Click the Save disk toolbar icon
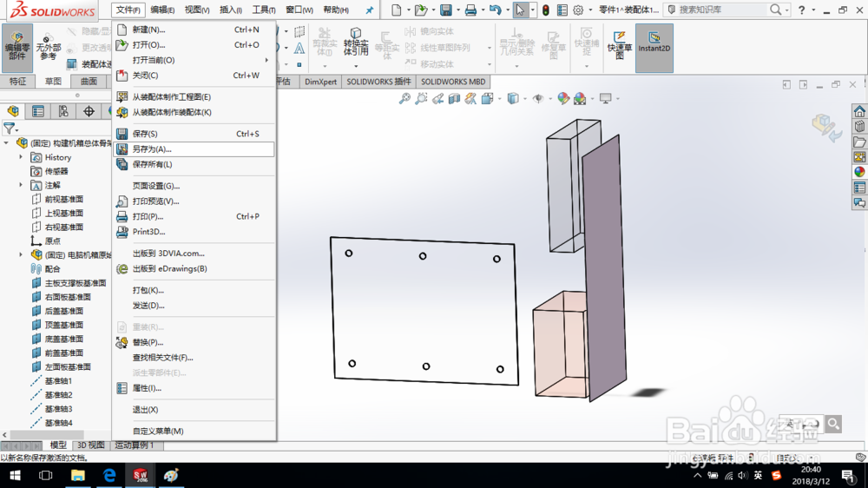Screen dimensions: 868x488 445,10
